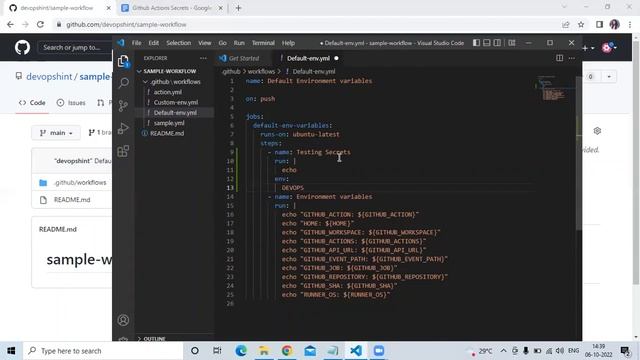Split the editor right
Screen dimensions: 640x360
pos(560,58)
